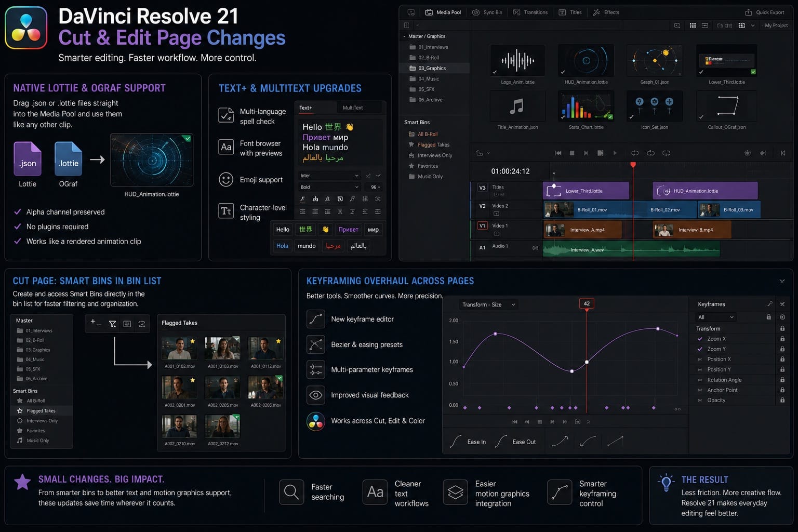Select the 01_Interviews bin folder
The height and width of the screenshot is (532, 798).
[429, 47]
